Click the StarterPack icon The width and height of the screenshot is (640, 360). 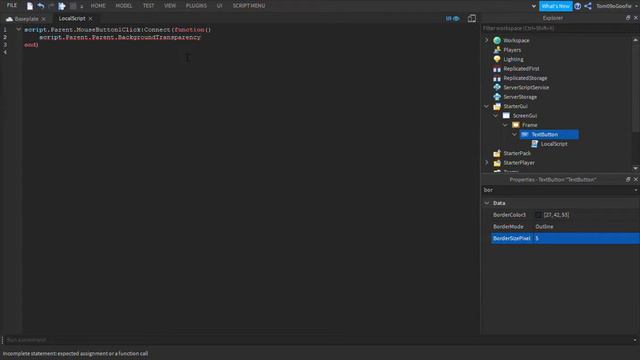click(497, 153)
